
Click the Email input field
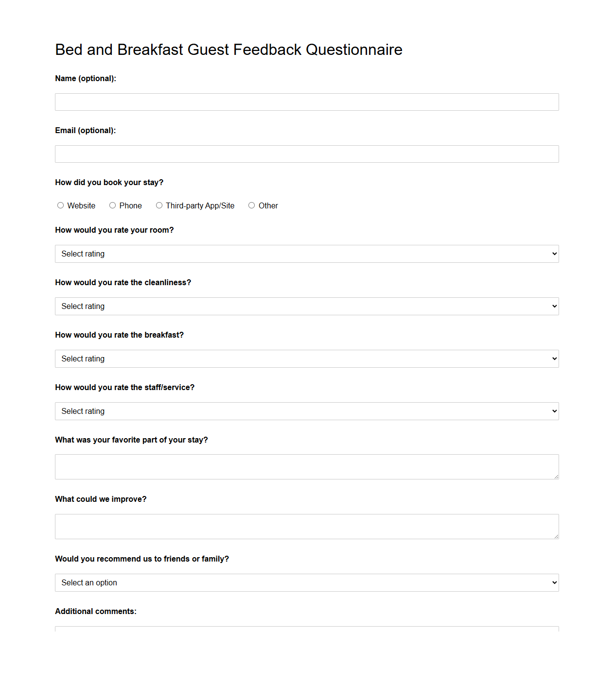pyautogui.click(x=306, y=154)
